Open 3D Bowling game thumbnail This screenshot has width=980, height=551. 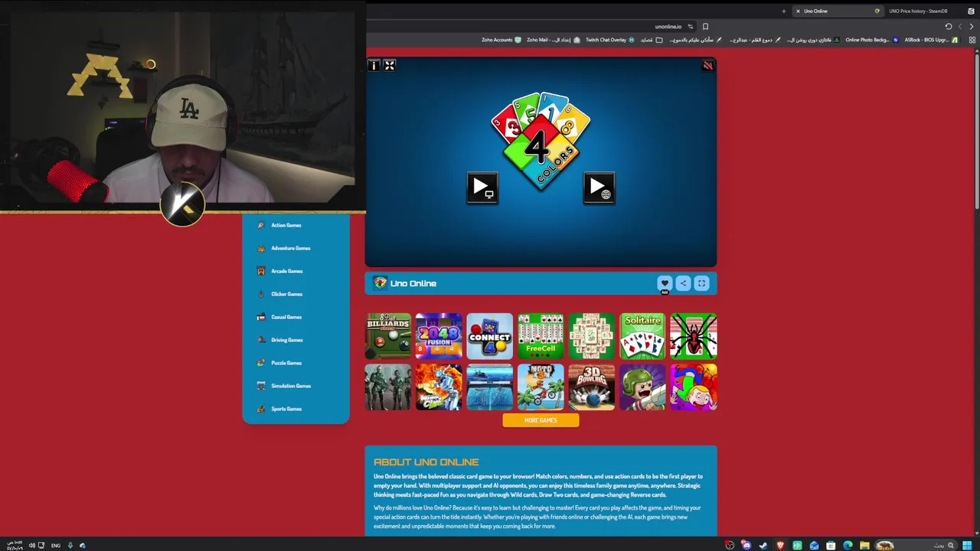point(592,386)
